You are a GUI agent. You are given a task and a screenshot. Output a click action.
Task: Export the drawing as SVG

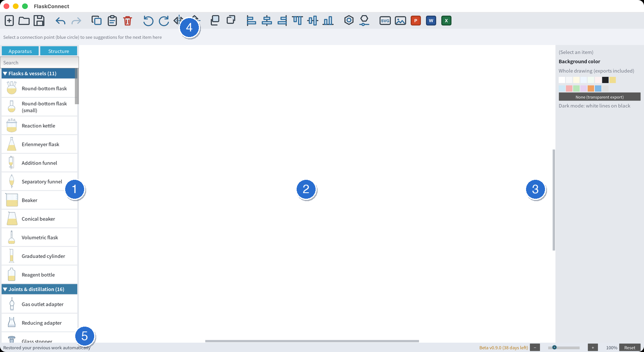(385, 21)
